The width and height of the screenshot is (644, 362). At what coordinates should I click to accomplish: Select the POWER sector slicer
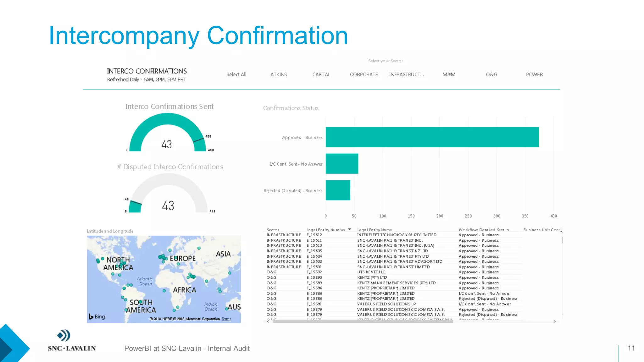(534, 74)
